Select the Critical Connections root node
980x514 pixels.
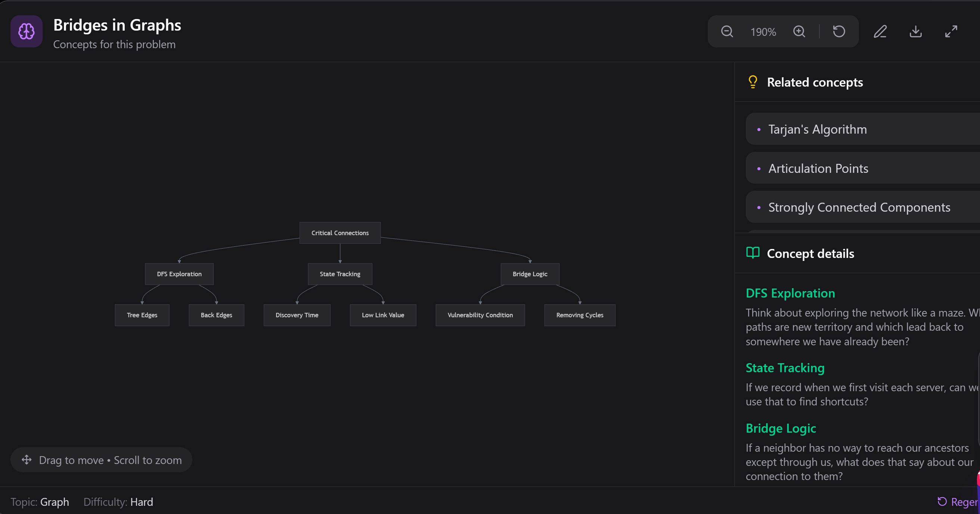(340, 233)
